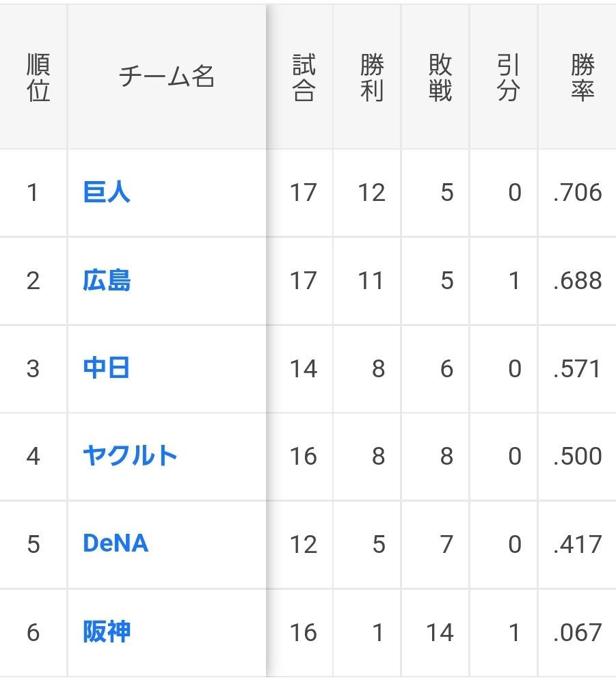Click the 敗戦 column header
Viewport: 616px width, 678px height.
(x=440, y=77)
